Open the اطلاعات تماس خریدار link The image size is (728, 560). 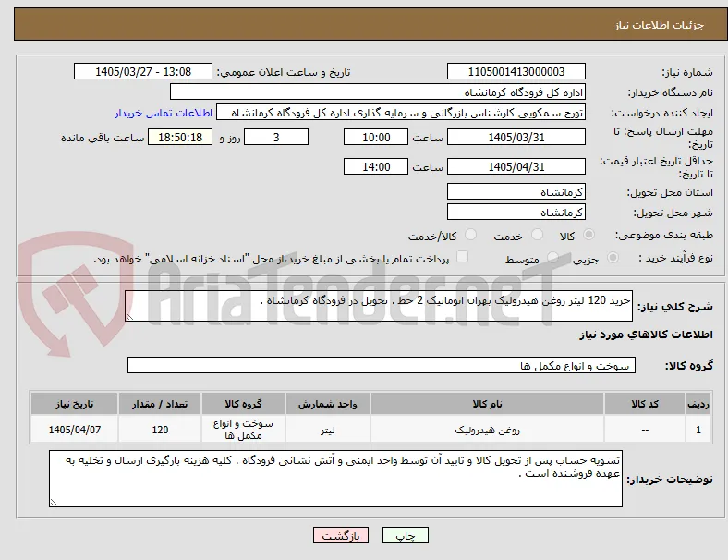[x=164, y=113]
